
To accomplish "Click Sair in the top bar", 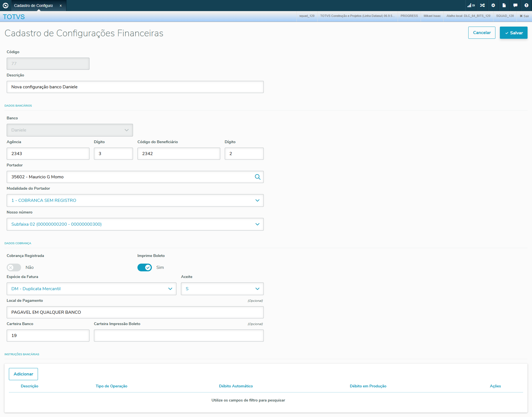I will pos(524,16).
